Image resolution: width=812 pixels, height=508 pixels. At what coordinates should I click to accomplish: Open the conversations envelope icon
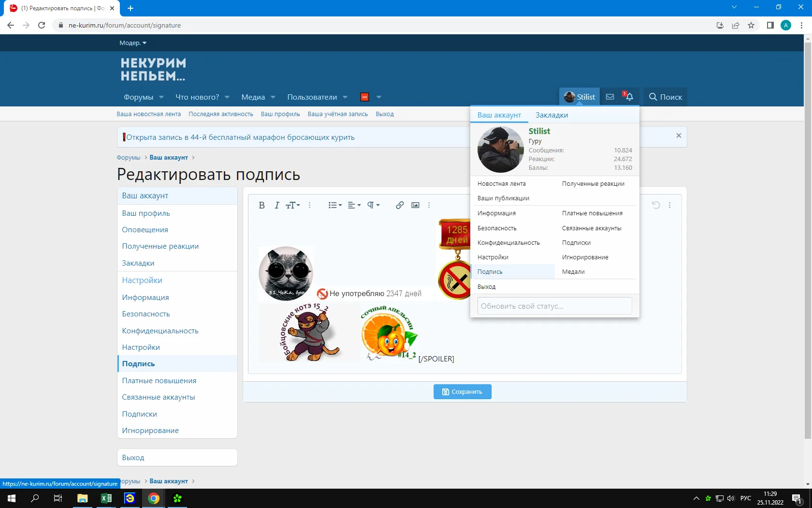tap(610, 97)
